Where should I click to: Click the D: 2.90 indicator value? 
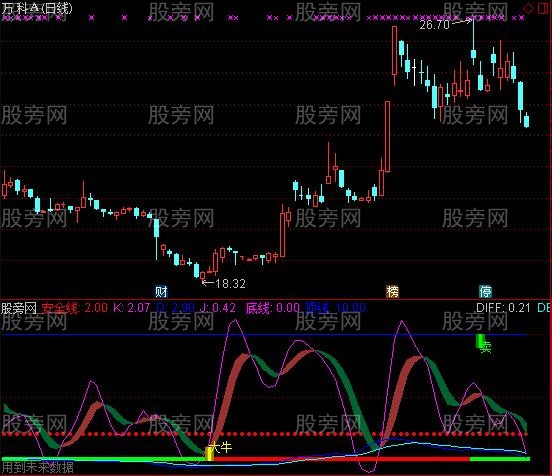(175, 308)
